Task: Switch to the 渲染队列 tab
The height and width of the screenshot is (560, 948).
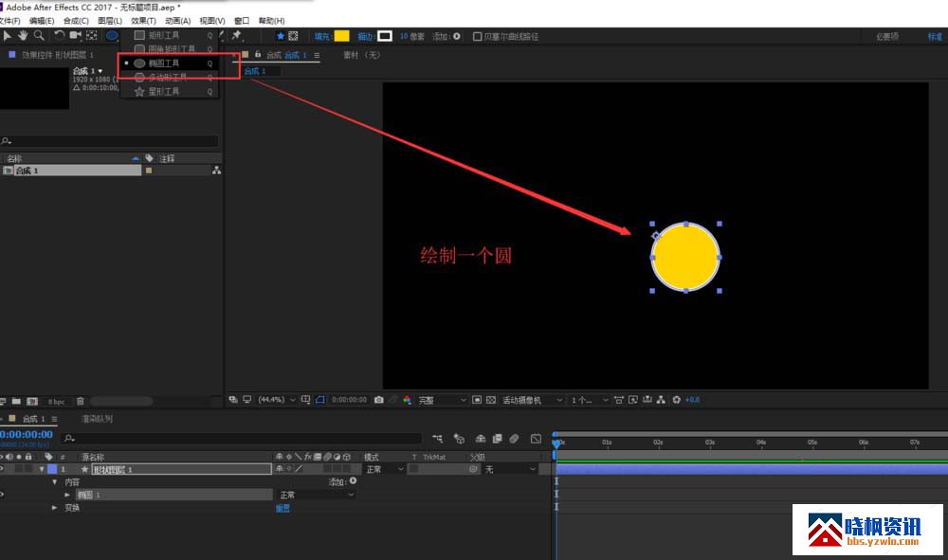Action: (x=97, y=419)
